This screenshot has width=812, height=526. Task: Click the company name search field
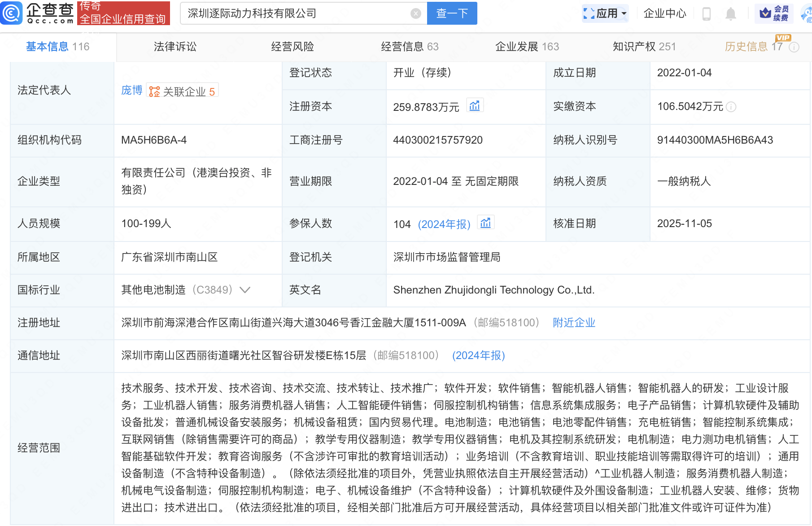tap(296, 13)
